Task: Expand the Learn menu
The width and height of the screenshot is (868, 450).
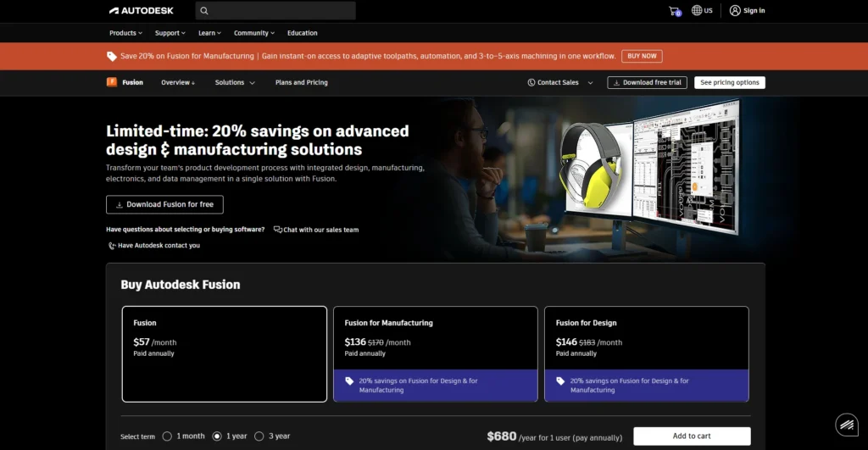Action: [210, 33]
